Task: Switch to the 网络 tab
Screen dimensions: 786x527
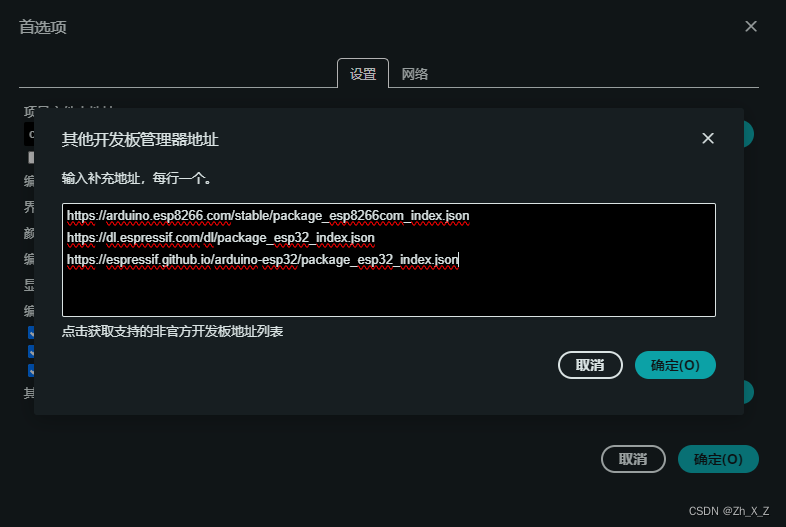Action: [415, 74]
